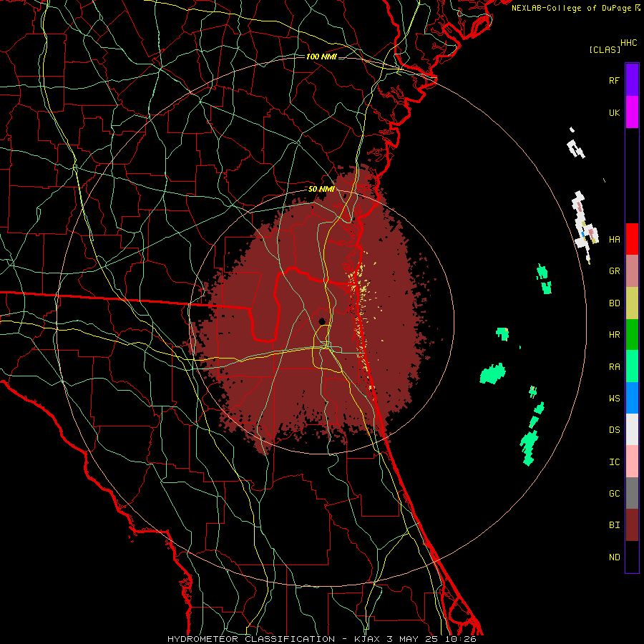Click the UK magenta legend swatch
644x644 pixels.
click(x=632, y=112)
